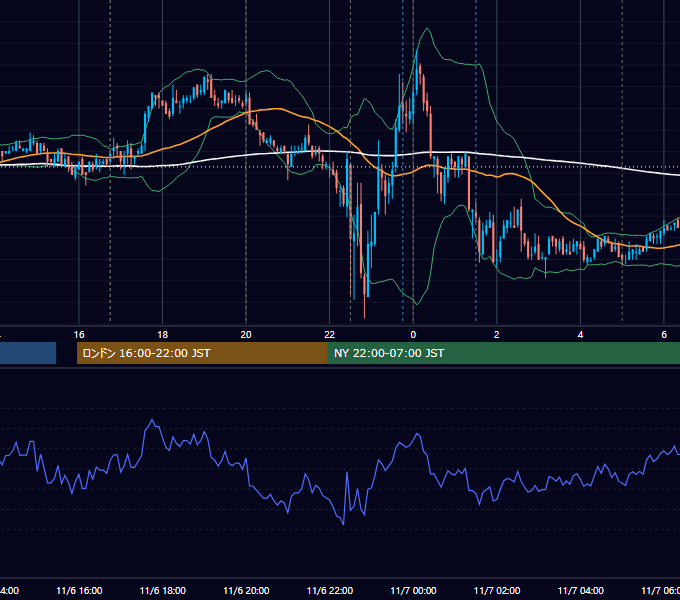Click the 11/7 00:00 date label
Viewport: 680px width, 600px height.
(x=413, y=590)
